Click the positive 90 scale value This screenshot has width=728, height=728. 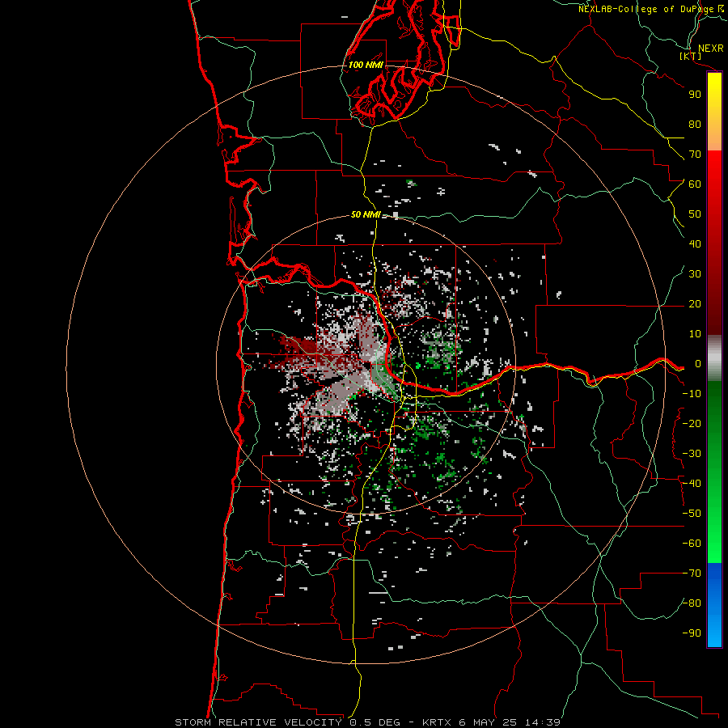pyautogui.click(x=695, y=95)
